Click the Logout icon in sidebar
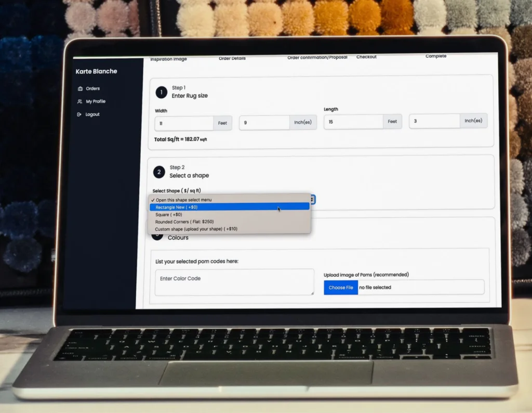 pyautogui.click(x=79, y=114)
